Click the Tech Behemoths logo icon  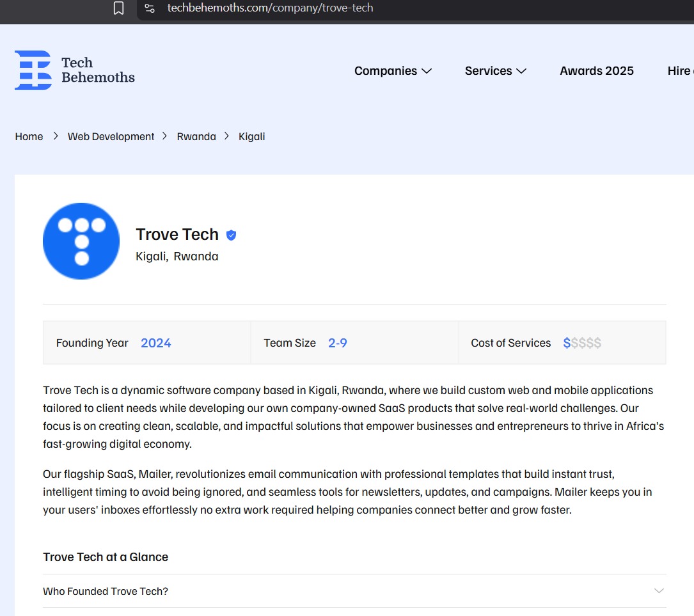33,70
